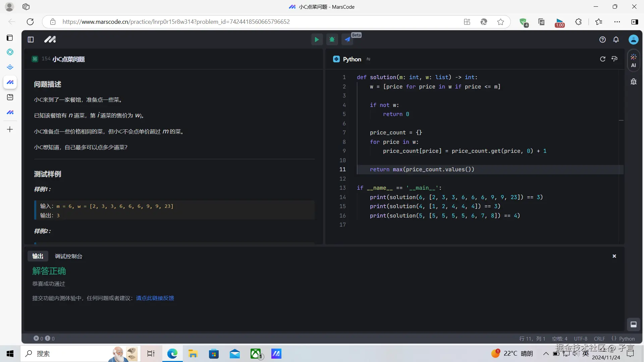Click the browser address bar URL
The width and height of the screenshot is (644, 362).
pos(176,22)
